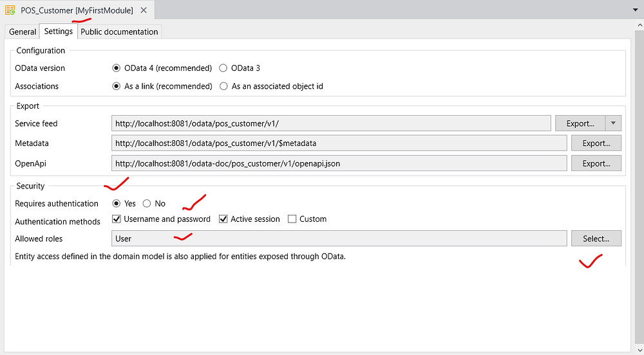Click the Service feed URL field
The height and width of the screenshot is (355, 644).
[x=331, y=123]
